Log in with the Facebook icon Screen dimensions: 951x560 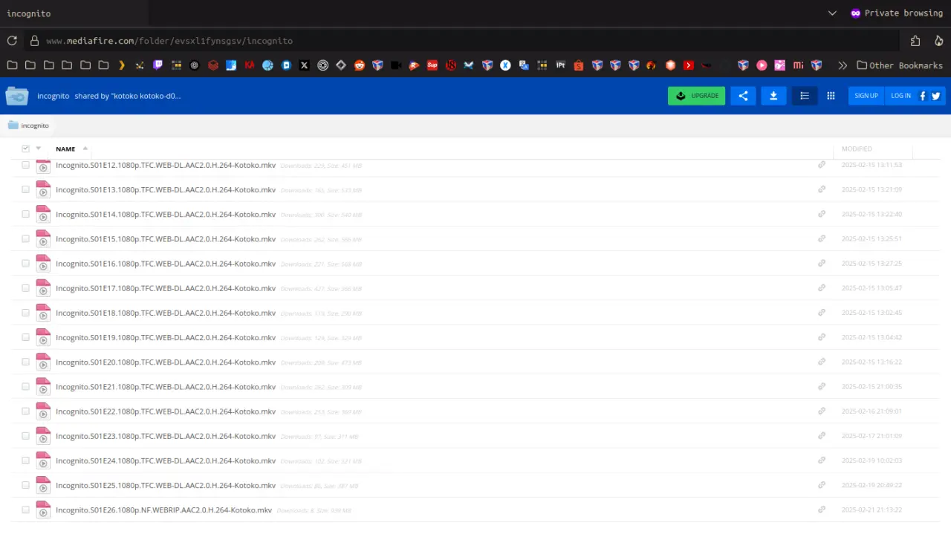click(x=923, y=96)
